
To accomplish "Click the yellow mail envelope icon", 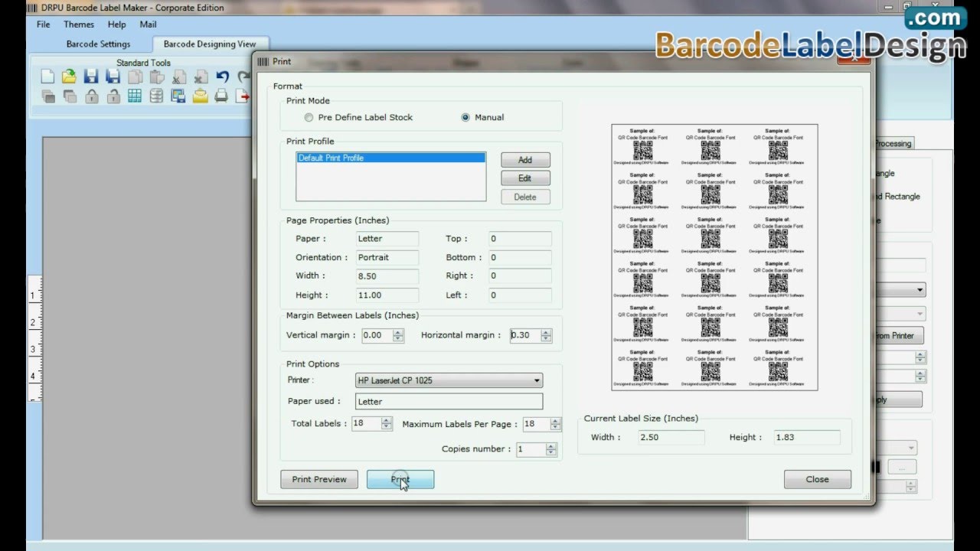I will 201,96.
